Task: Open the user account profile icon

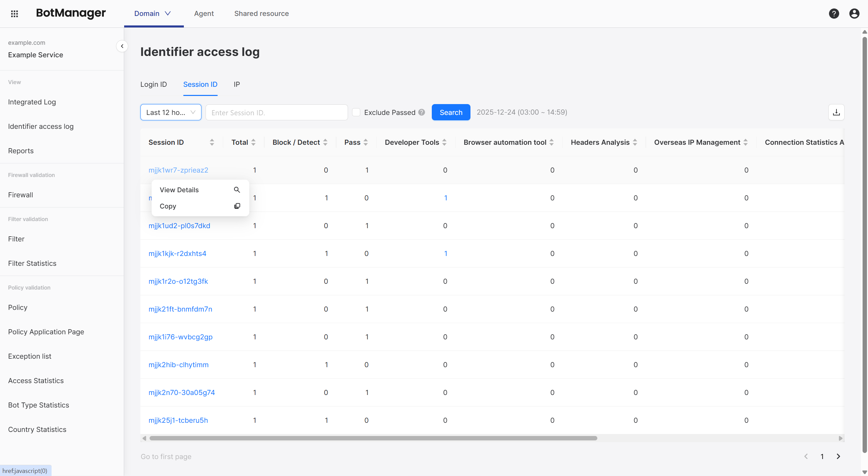Action: (854, 14)
